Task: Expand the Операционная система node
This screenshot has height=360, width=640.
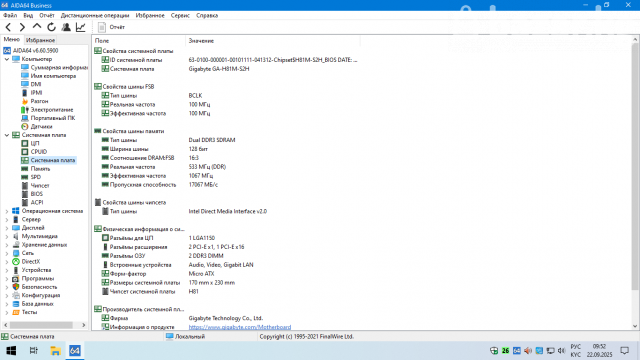Action: tap(7, 211)
